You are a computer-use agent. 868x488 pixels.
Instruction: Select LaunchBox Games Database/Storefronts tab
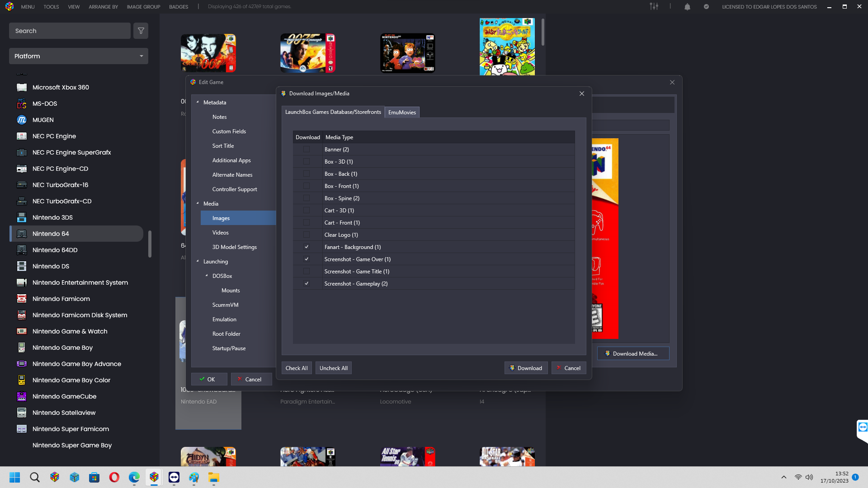(x=333, y=112)
